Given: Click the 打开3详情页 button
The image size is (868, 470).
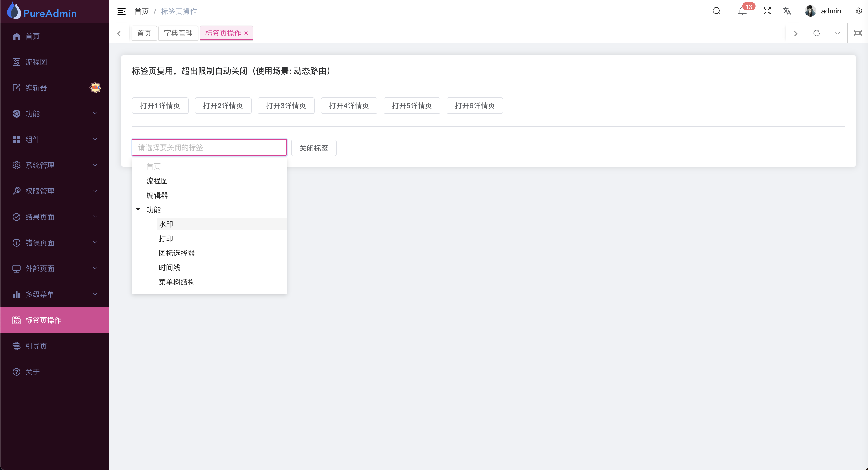Looking at the screenshot, I should pyautogui.click(x=286, y=105).
